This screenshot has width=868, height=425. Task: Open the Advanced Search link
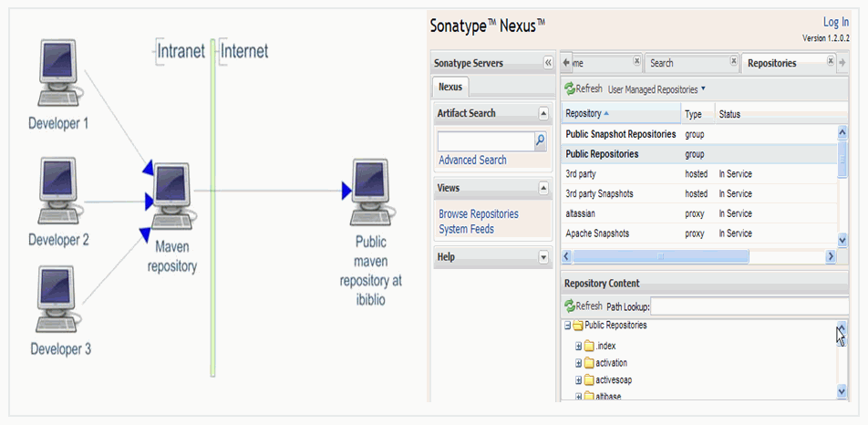click(472, 161)
